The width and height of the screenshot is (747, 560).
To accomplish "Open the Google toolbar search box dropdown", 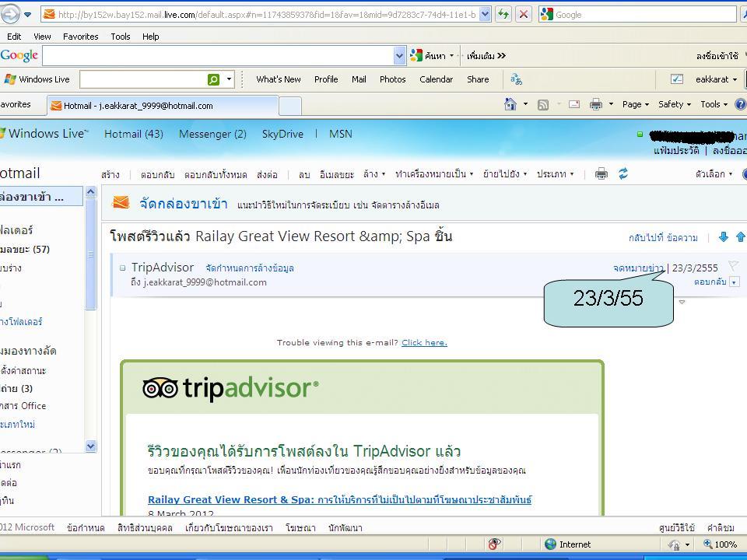I will (399, 56).
